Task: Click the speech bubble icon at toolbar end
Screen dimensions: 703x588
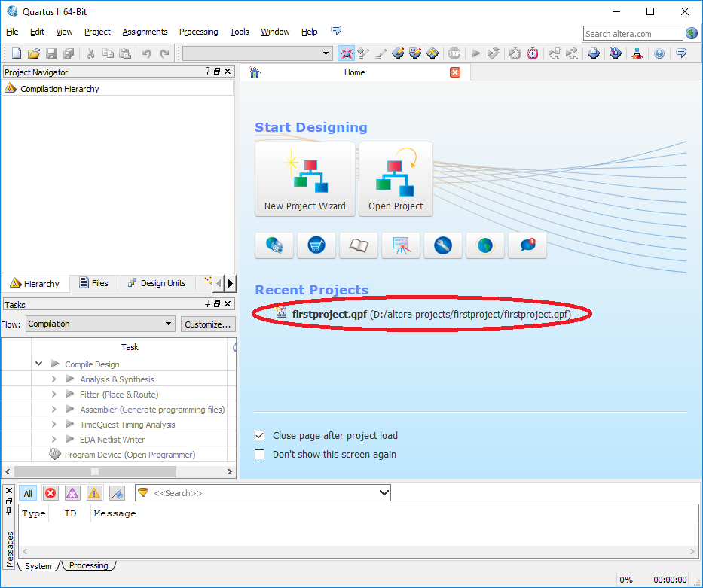Action: [681, 53]
